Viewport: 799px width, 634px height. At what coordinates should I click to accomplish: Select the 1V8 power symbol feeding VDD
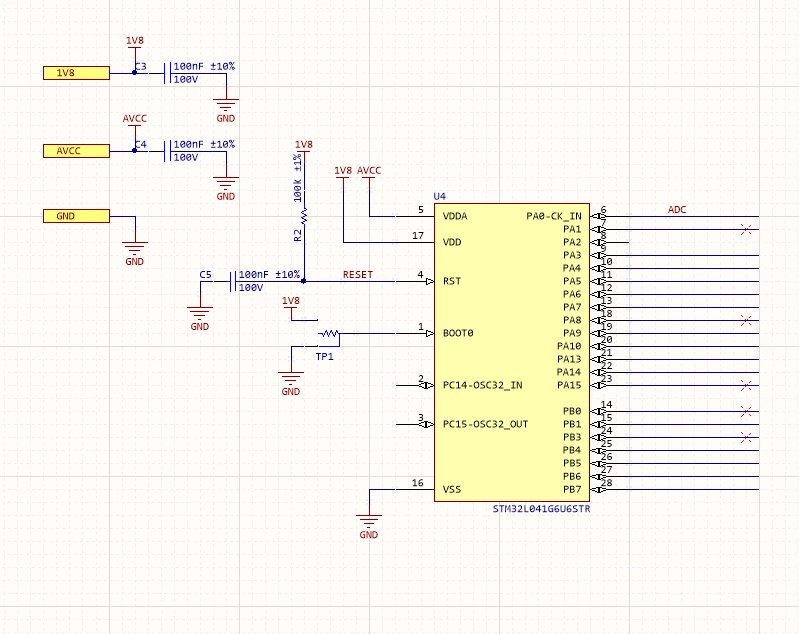click(x=343, y=175)
